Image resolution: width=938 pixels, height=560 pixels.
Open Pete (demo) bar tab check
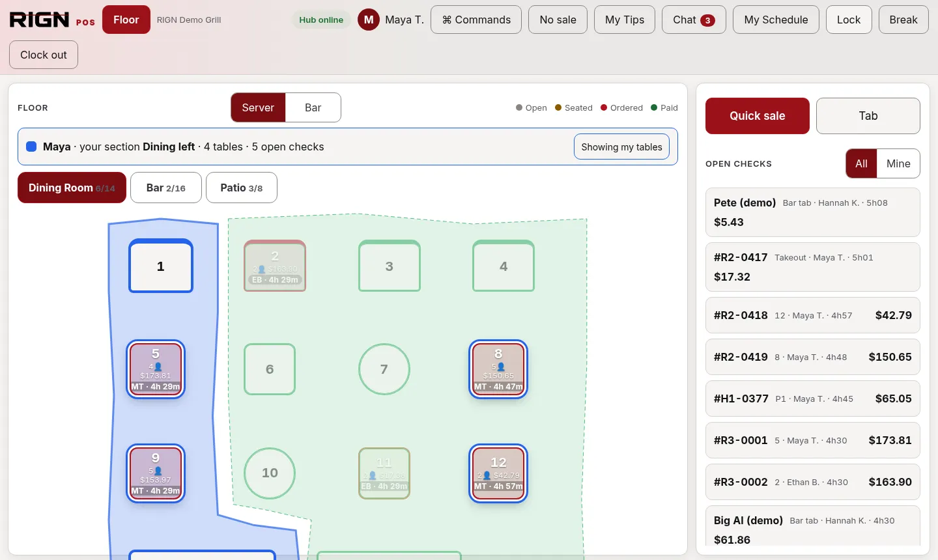click(813, 212)
